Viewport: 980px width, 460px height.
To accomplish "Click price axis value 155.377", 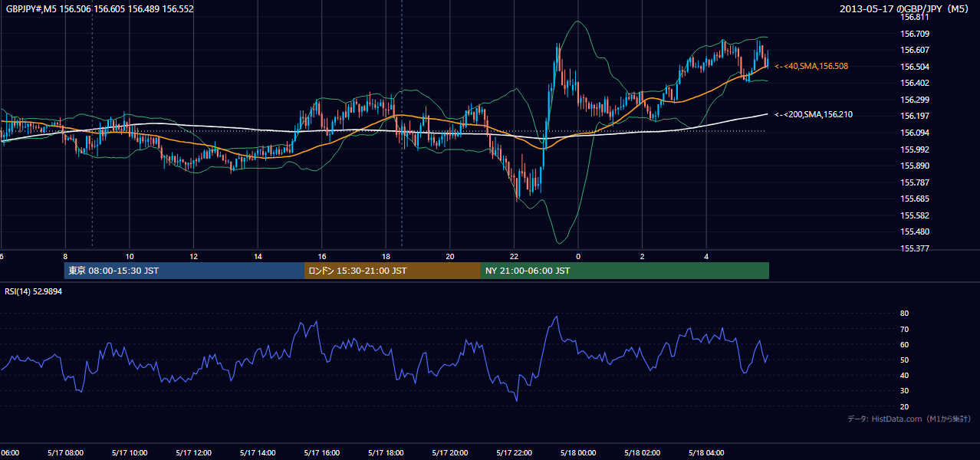I will coord(915,248).
